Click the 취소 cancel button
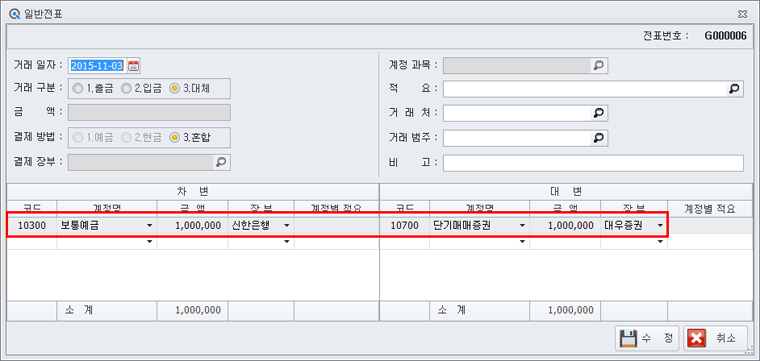Screen dimensions: 760x361 click(x=716, y=338)
